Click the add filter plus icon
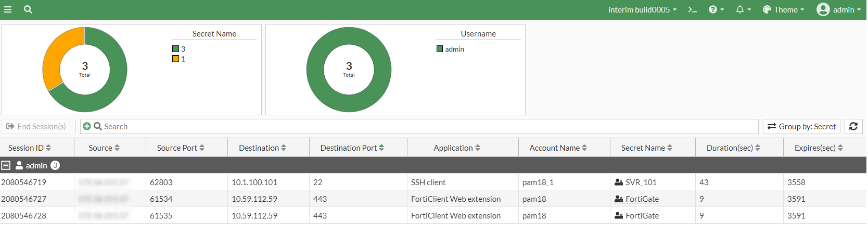 point(87,126)
